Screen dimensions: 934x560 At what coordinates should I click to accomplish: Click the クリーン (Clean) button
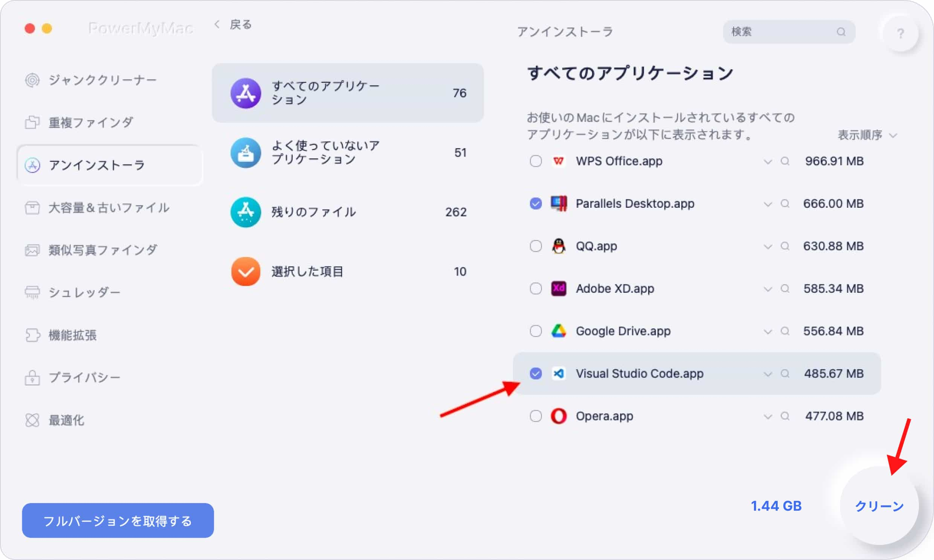coord(879,506)
